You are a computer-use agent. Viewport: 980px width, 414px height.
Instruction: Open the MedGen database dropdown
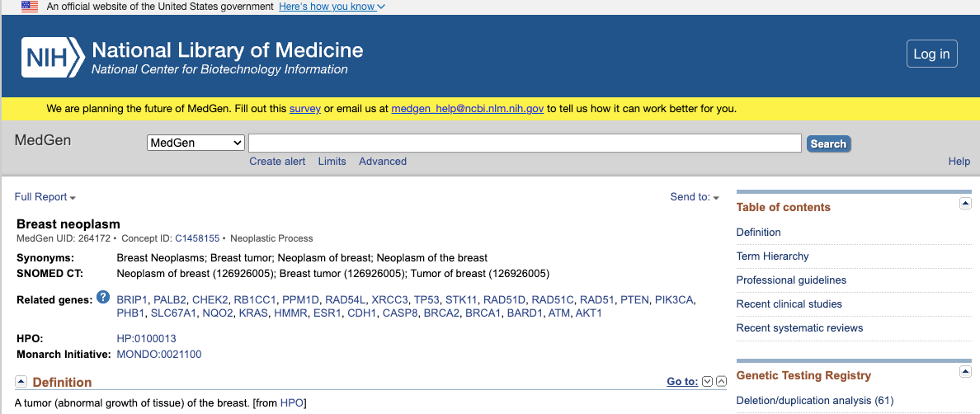tap(196, 143)
